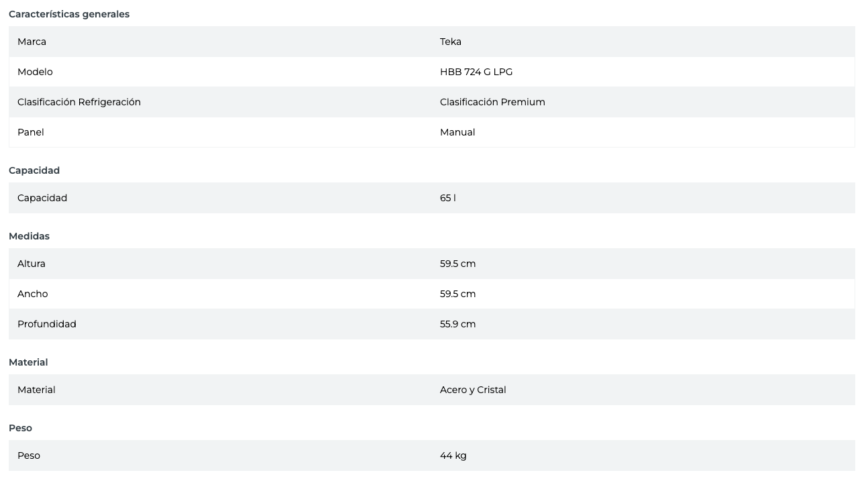Click the Ancho row label
Screen dimensions: 868x489
(x=32, y=294)
